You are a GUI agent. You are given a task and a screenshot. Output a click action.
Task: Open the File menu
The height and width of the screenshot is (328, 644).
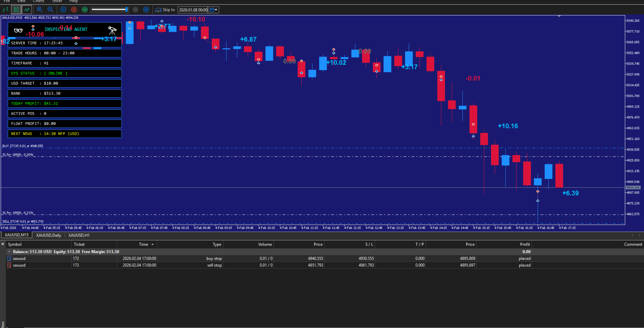click(x=7, y=1)
